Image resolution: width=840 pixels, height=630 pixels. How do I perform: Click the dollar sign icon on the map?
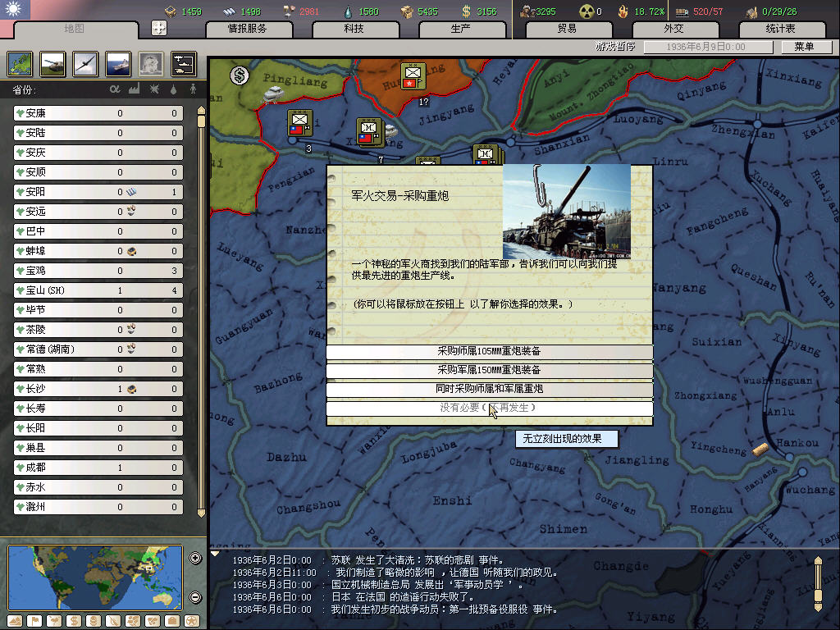(x=240, y=75)
